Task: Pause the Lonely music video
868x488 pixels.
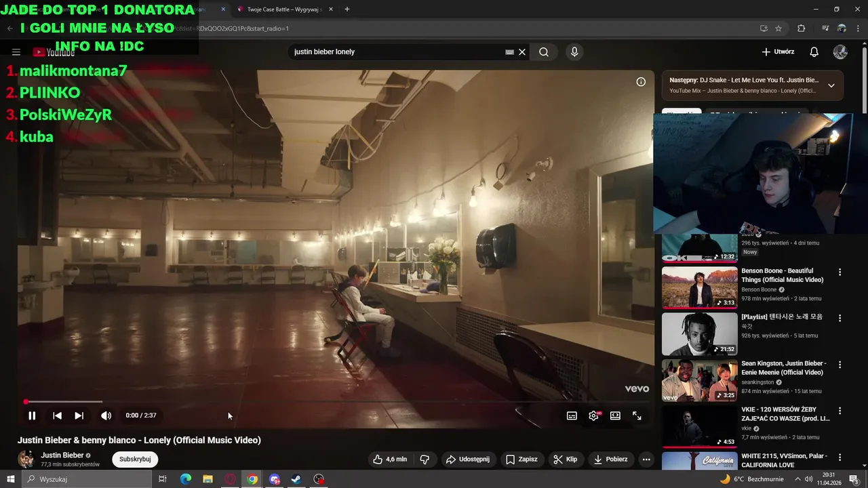Action: pyautogui.click(x=32, y=415)
